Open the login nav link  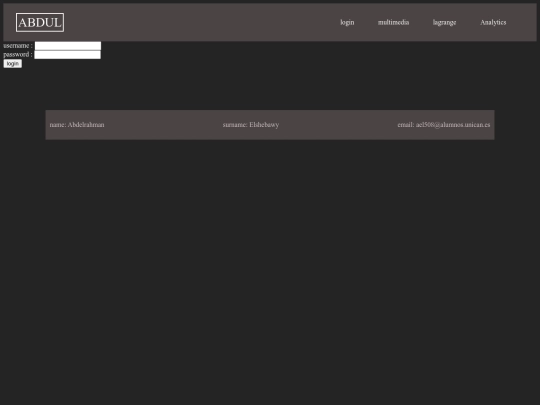347,22
